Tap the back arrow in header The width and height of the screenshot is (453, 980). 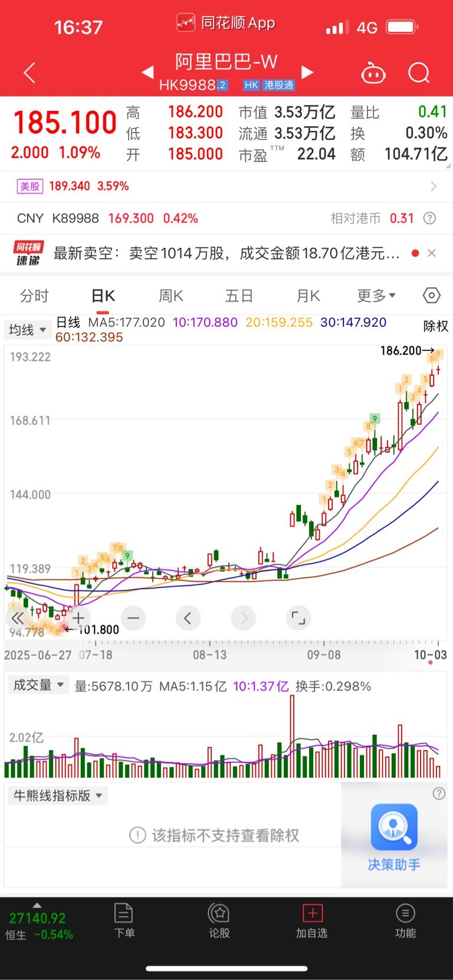pyautogui.click(x=29, y=73)
